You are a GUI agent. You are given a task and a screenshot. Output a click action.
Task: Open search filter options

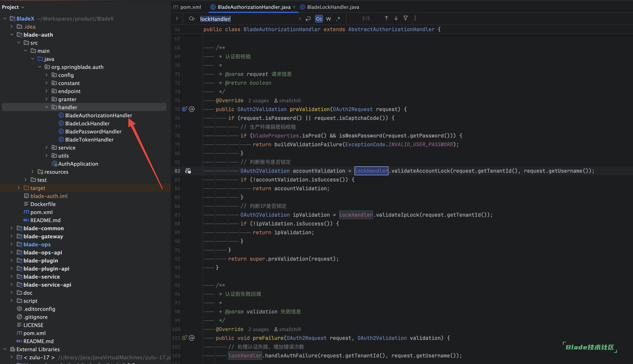pos(406,18)
